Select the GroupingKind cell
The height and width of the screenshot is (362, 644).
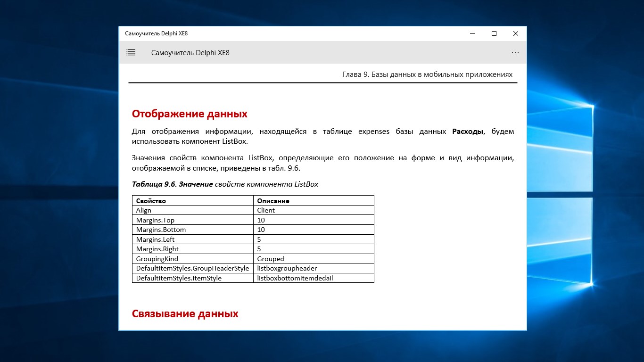[x=193, y=259]
